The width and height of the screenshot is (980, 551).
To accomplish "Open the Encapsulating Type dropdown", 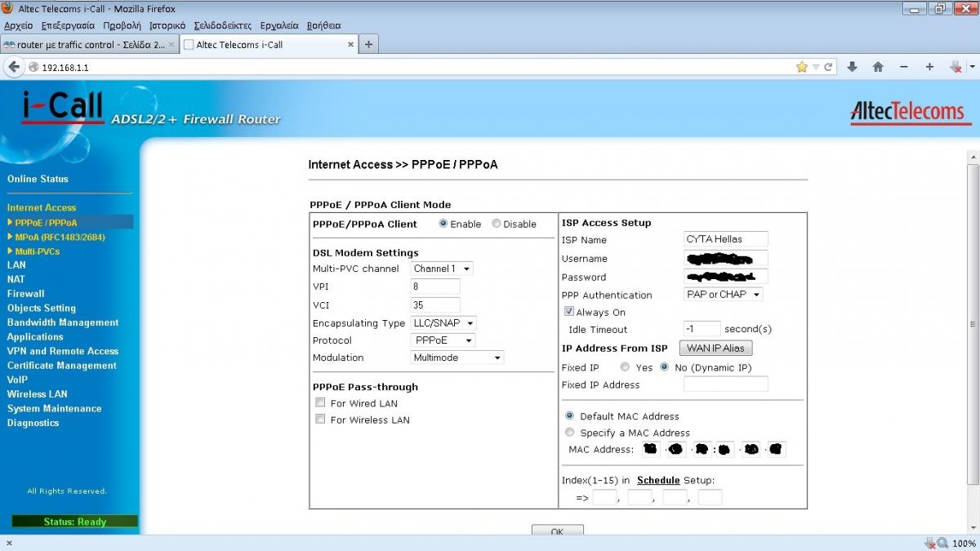I will pyautogui.click(x=443, y=323).
